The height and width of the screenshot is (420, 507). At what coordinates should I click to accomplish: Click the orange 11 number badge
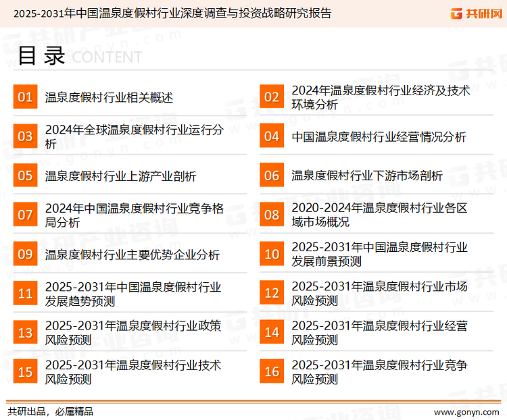[x=25, y=293]
